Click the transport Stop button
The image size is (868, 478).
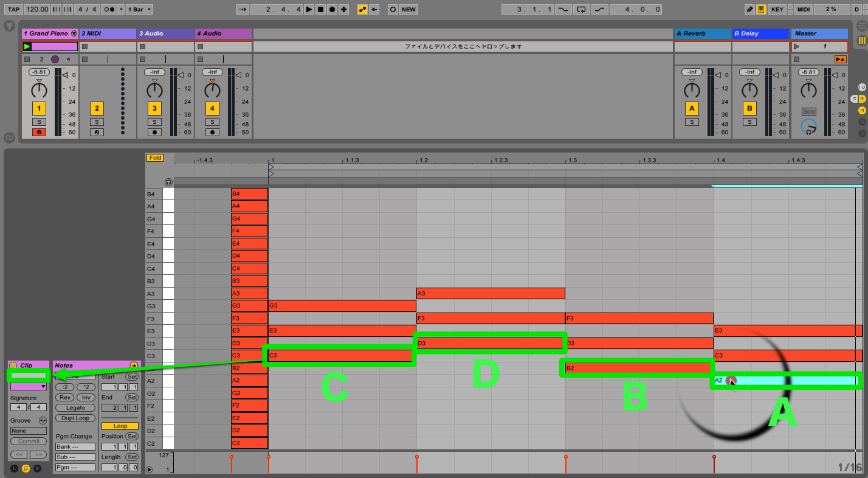pos(320,10)
